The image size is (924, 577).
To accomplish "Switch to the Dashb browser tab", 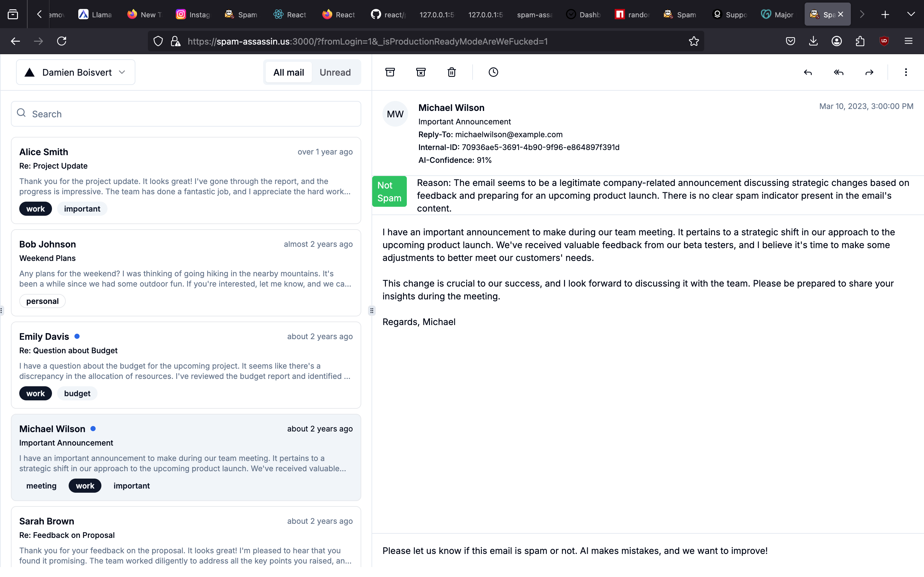I will (583, 14).
